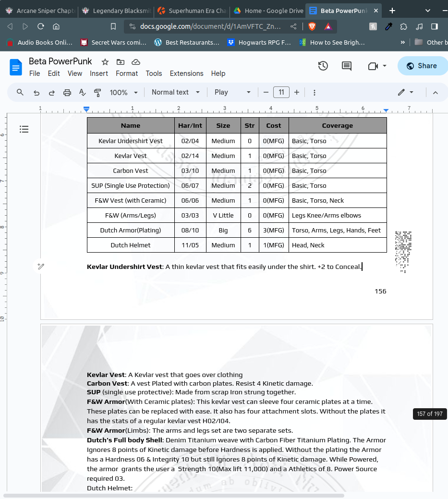The height and width of the screenshot is (499, 448).
Task: Activate the paint format tool
Action: [x=97, y=93]
